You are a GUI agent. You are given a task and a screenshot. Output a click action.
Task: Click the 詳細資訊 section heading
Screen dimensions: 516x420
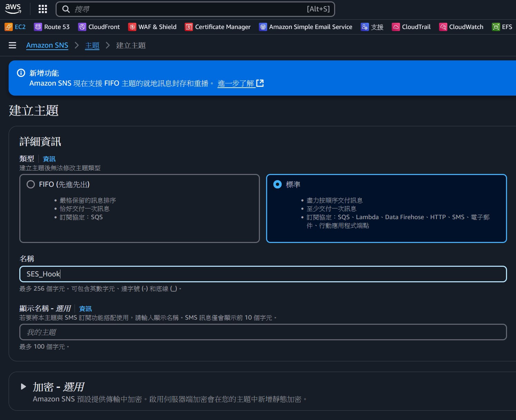(x=40, y=141)
